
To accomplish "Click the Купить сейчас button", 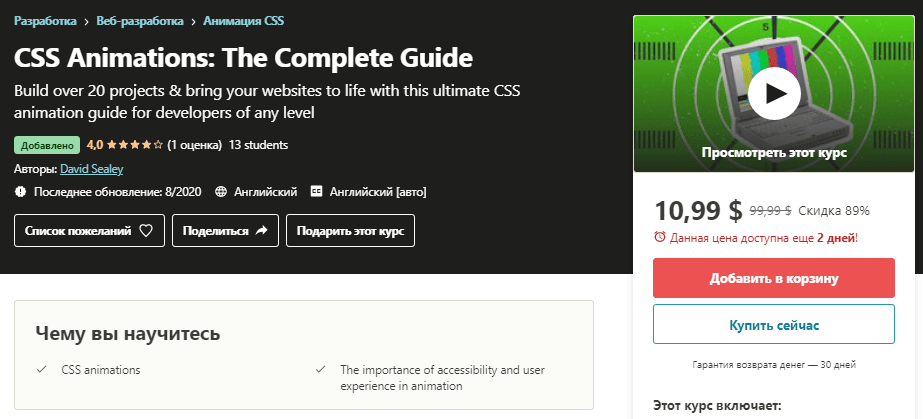I will pyautogui.click(x=773, y=324).
